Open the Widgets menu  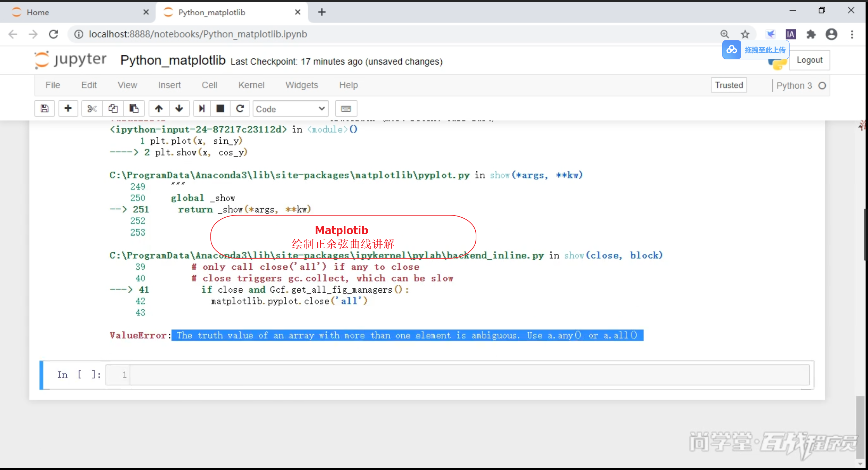click(x=302, y=85)
